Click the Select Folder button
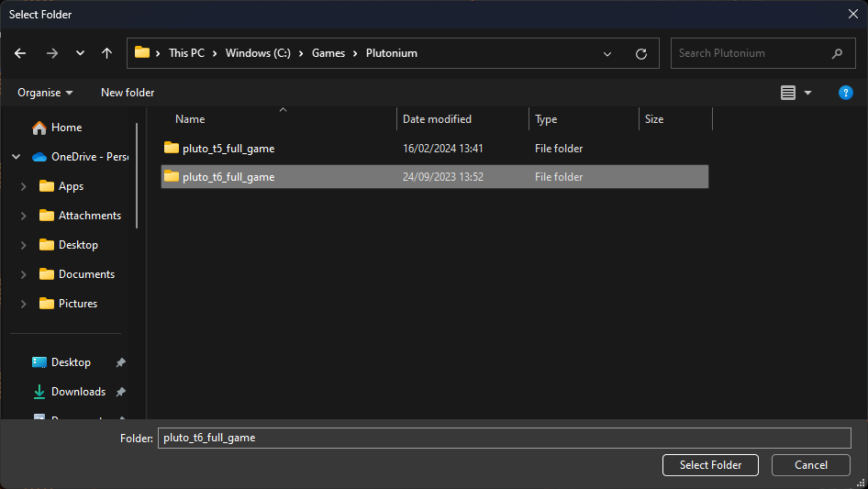 (x=710, y=465)
